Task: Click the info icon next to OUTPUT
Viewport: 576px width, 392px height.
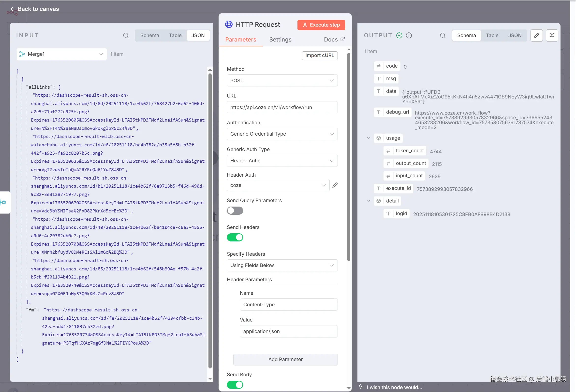Action: pos(409,35)
